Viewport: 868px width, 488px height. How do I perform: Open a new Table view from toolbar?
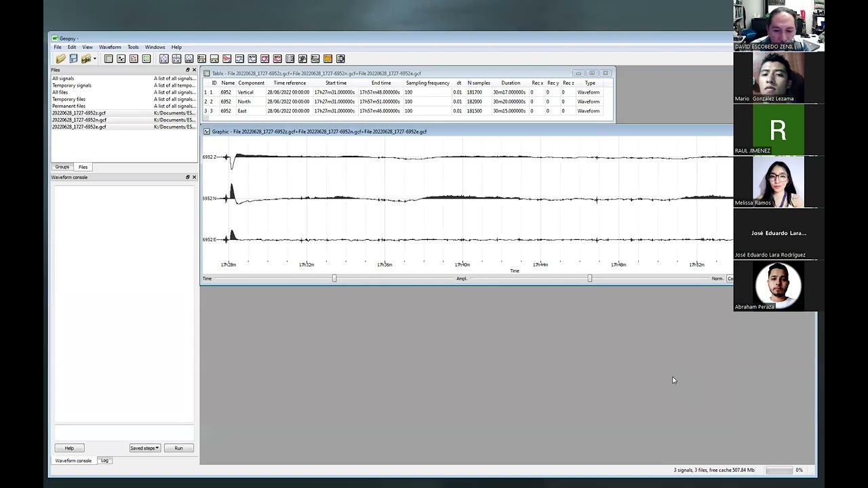pyautogui.click(x=108, y=59)
